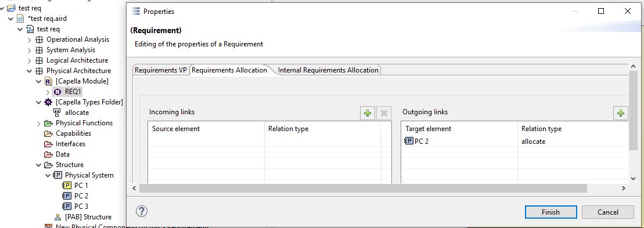The image size is (644, 228).
Task: Click the dialog help question mark icon
Action: coord(141,211)
